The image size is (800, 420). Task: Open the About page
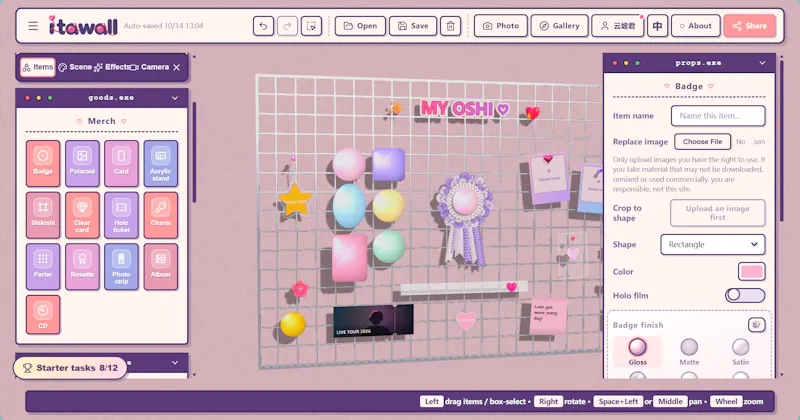tap(695, 26)
